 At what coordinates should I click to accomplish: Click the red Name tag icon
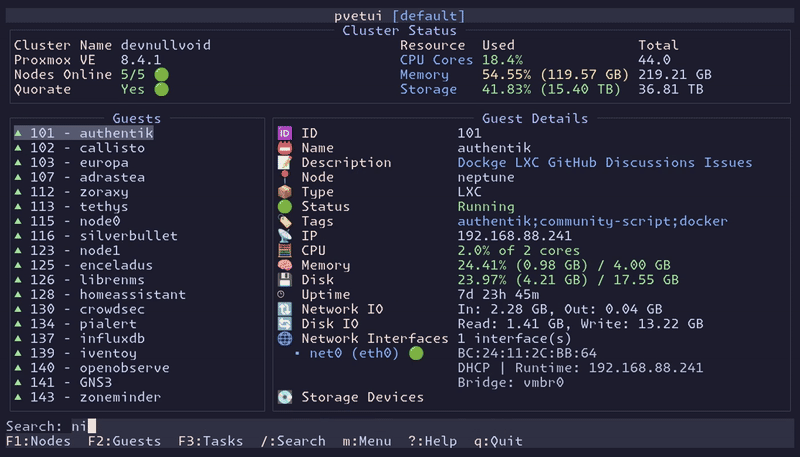(285, 148)
